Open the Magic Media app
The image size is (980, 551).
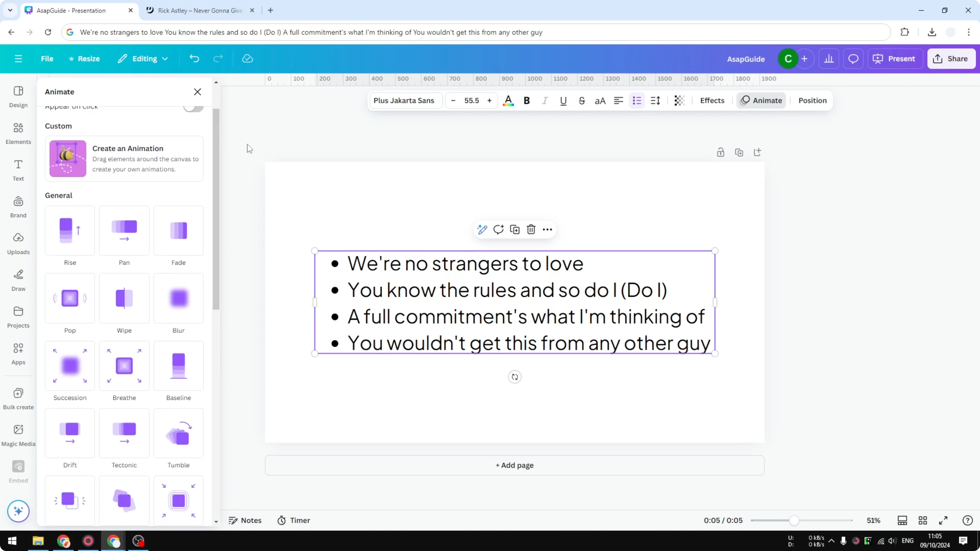click(x=18, y=435)
